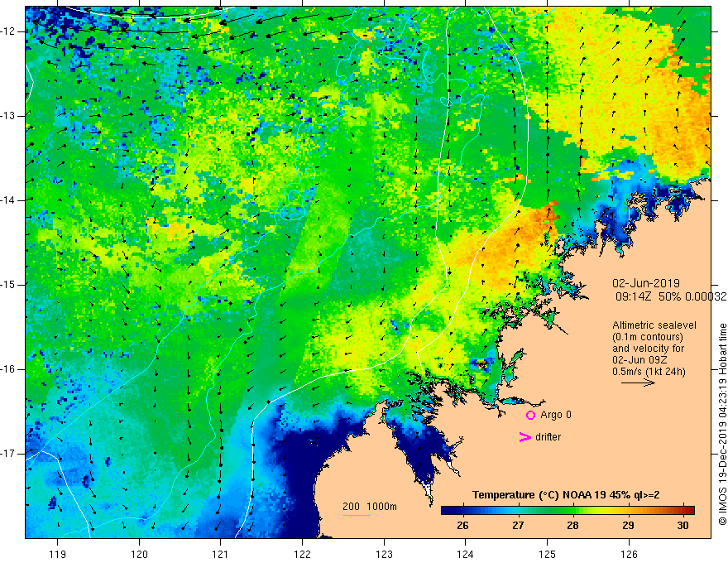Click the 'Temperature (°C) NOAA 19 45% ql>=2' title
Screen dimensions: 728x563
coord(566,495)
